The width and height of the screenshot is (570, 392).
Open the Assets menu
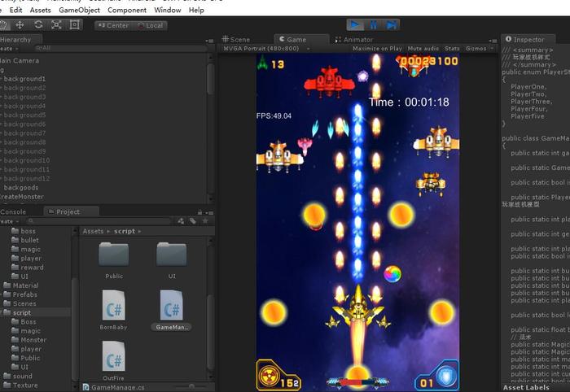pyautogui.click(x=41, y=10)
